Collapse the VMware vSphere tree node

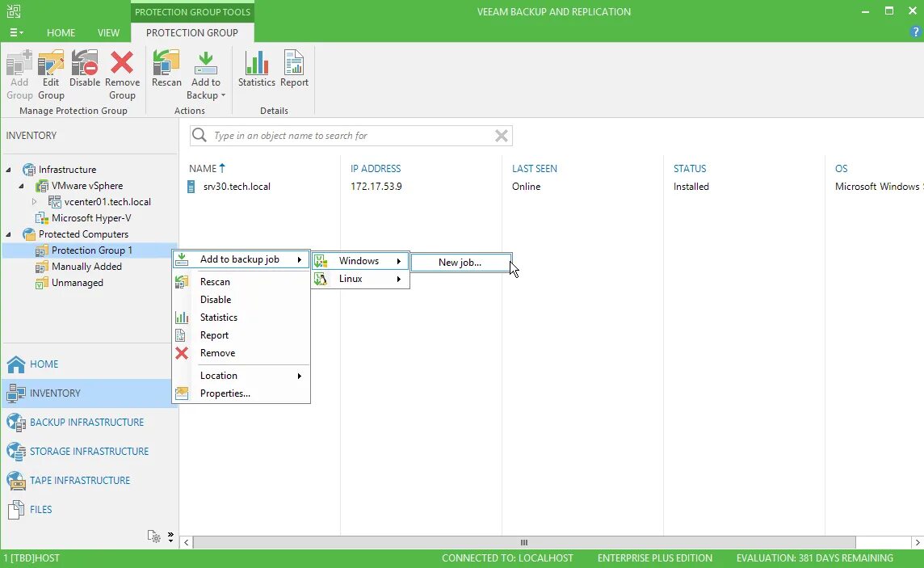tap(21, 186)
